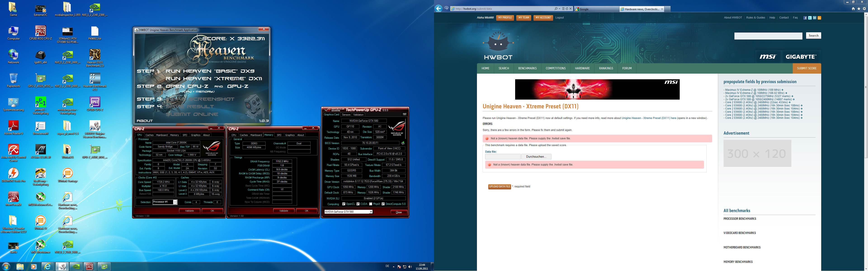Toggle the CUDA checkbox in GPU-Z

click(358, 204)
